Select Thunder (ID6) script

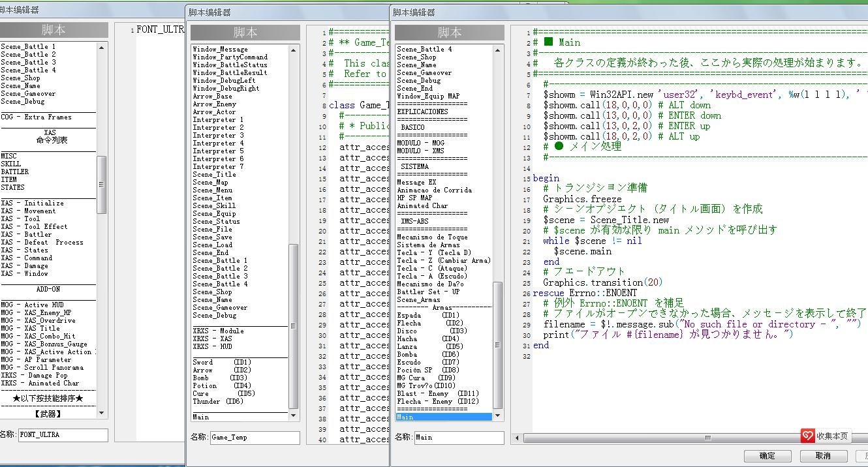tap(218, 401)
